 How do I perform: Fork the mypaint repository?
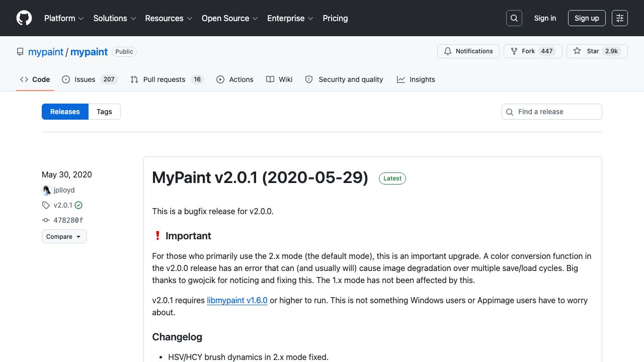(533, 51)
